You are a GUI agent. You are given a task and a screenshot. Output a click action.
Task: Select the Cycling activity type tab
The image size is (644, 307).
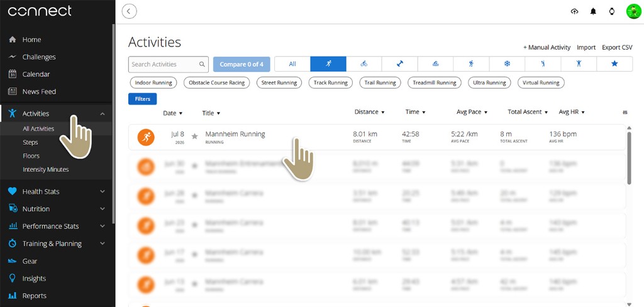[364, 64]
